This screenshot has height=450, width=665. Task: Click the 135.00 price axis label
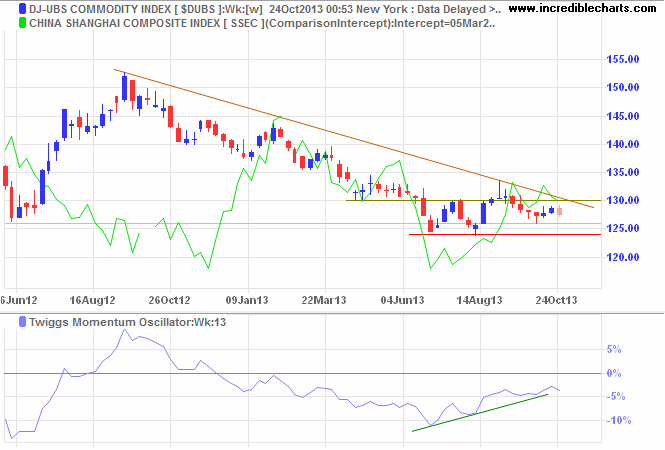[x=623, y=172]
